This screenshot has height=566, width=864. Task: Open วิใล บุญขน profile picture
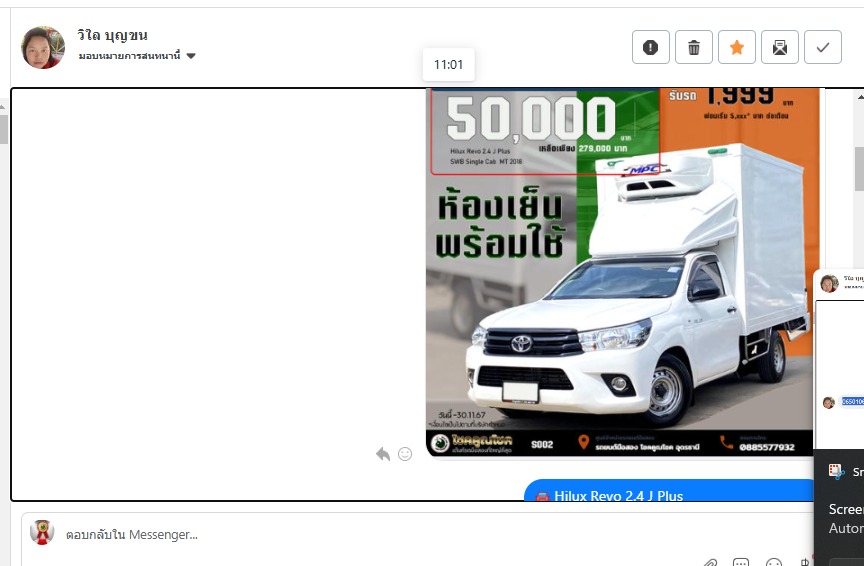(43, 47)
